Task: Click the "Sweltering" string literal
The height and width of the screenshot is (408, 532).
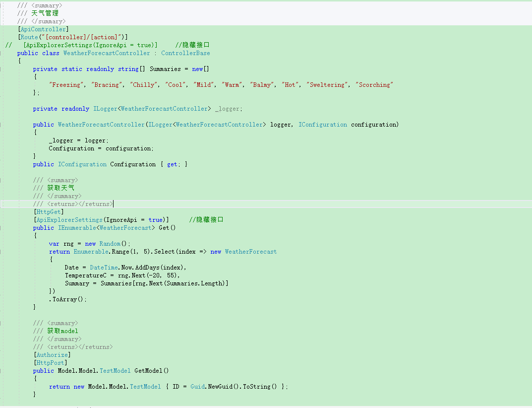Action: click(327, 85)
